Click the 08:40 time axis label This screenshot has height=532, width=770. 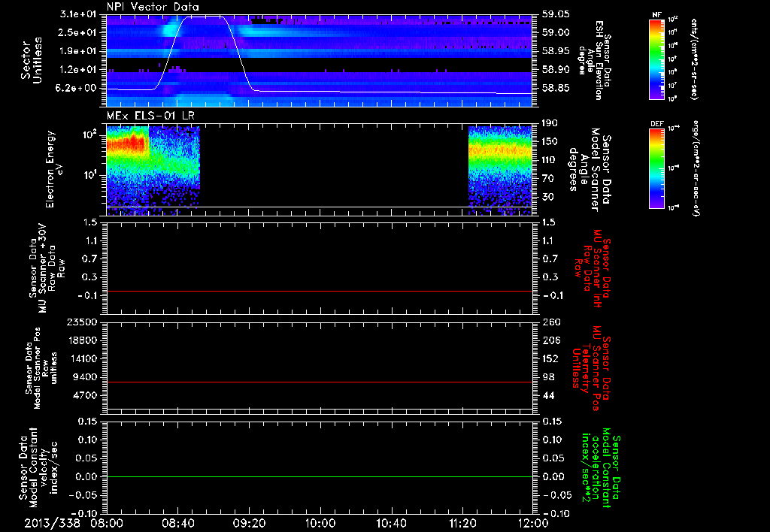click(177, 523)
